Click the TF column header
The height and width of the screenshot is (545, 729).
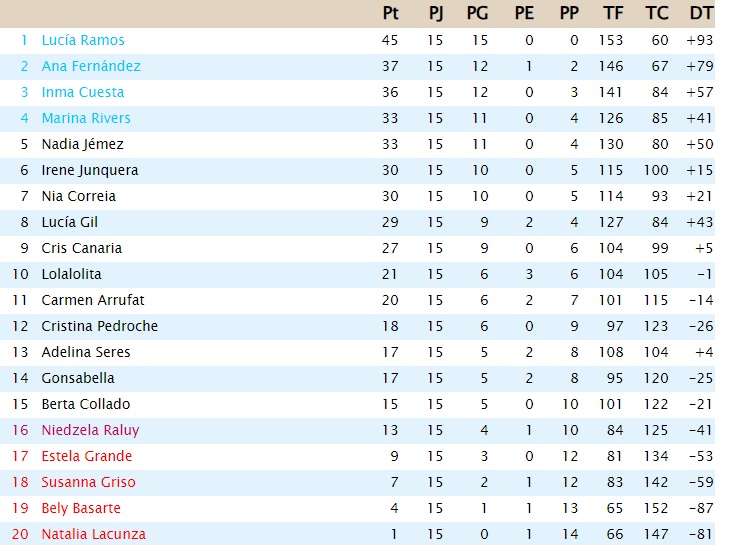coord(613,13)
